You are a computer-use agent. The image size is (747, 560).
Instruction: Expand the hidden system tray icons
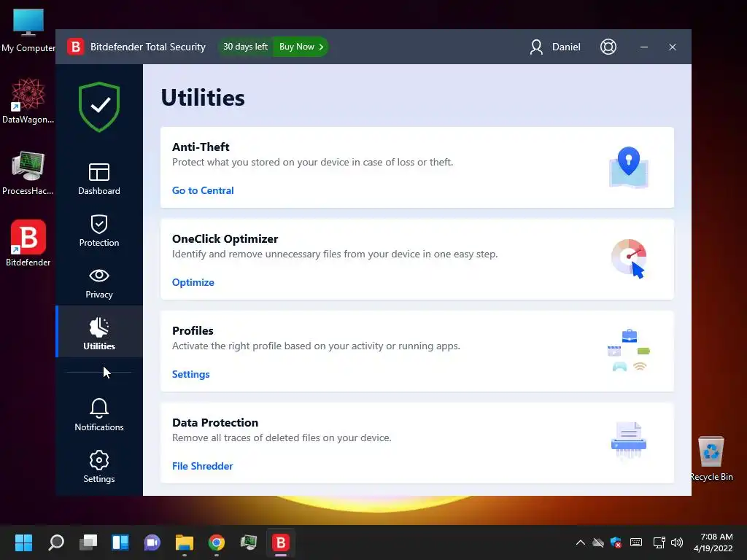[580, 542]
